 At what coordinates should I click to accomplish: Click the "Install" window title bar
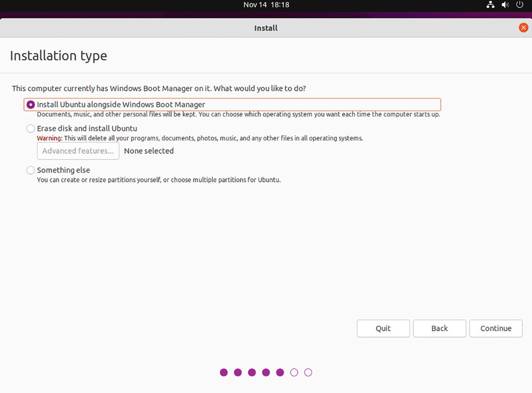(266, 27)
